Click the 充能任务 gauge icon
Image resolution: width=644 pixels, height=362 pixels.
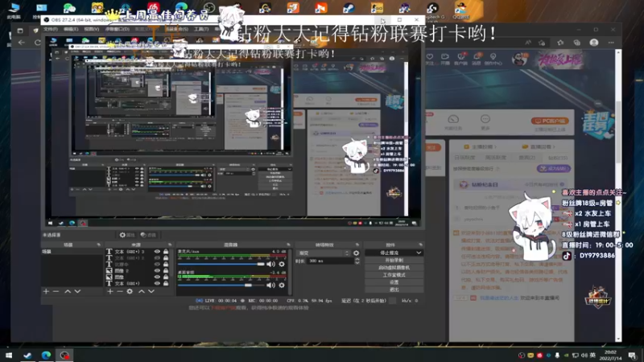453,119
